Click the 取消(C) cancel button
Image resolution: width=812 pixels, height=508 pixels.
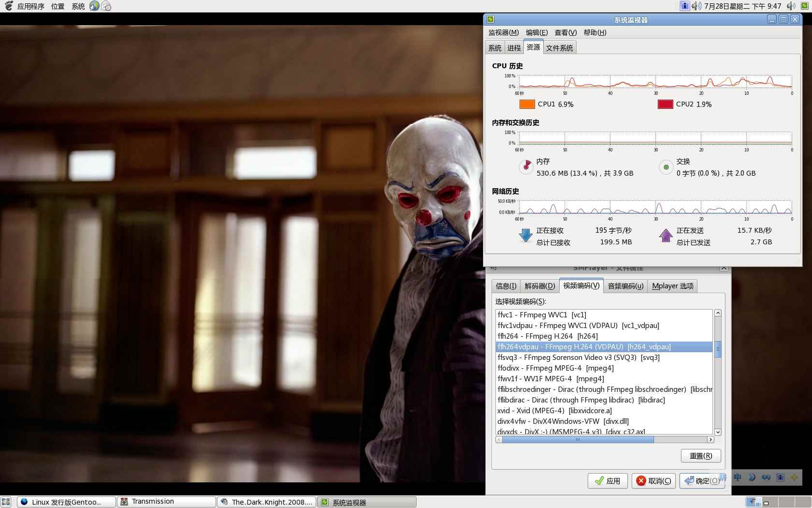click(x=653, y=481)
